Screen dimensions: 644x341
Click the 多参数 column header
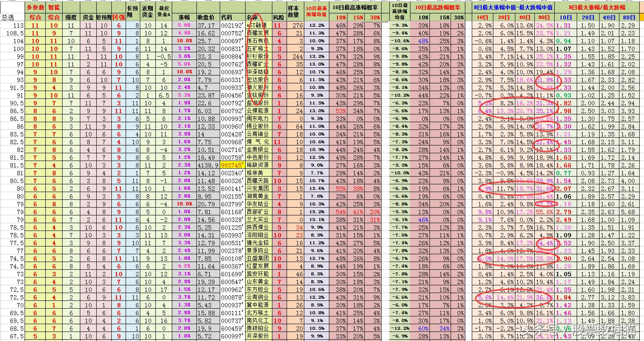(35, 7)
